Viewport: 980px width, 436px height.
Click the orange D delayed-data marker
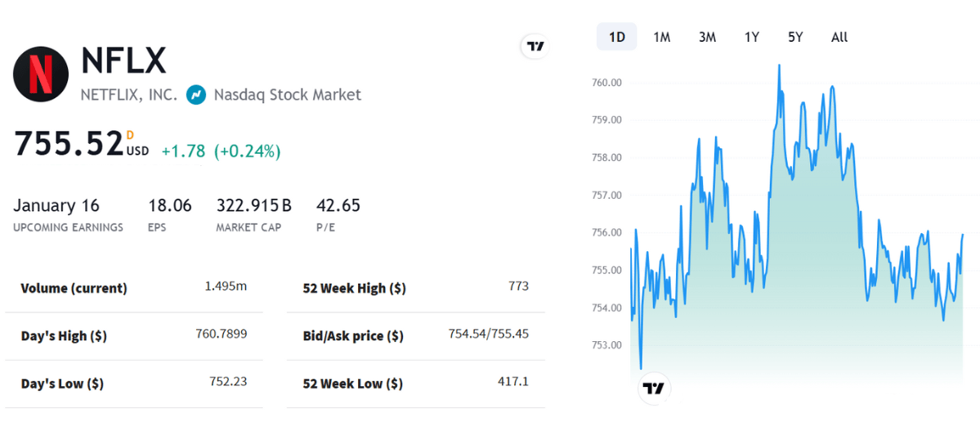pos(130,134)
